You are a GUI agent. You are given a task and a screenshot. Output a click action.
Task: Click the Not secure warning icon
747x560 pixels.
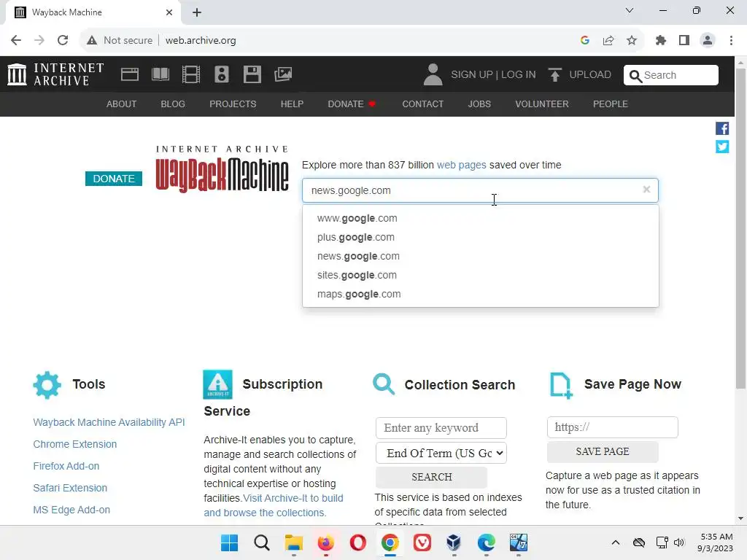click(x=92, y=41)
